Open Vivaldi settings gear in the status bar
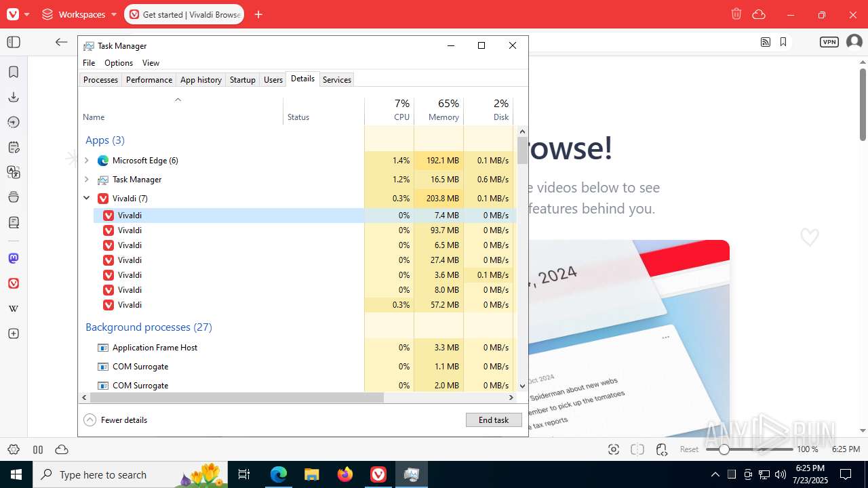This screenshot has width=868, height=488. pos(13,449)
